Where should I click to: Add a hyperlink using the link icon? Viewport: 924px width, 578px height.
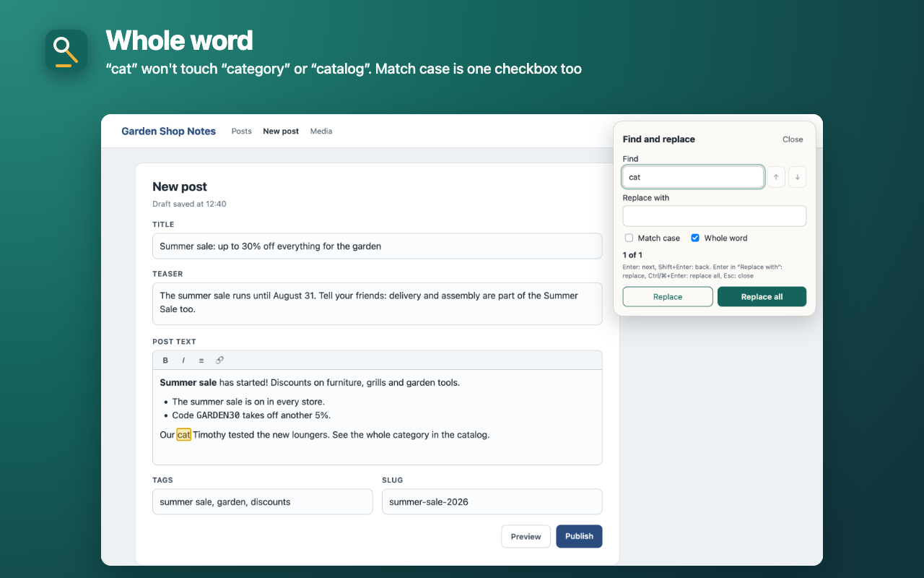click(220, 360)
